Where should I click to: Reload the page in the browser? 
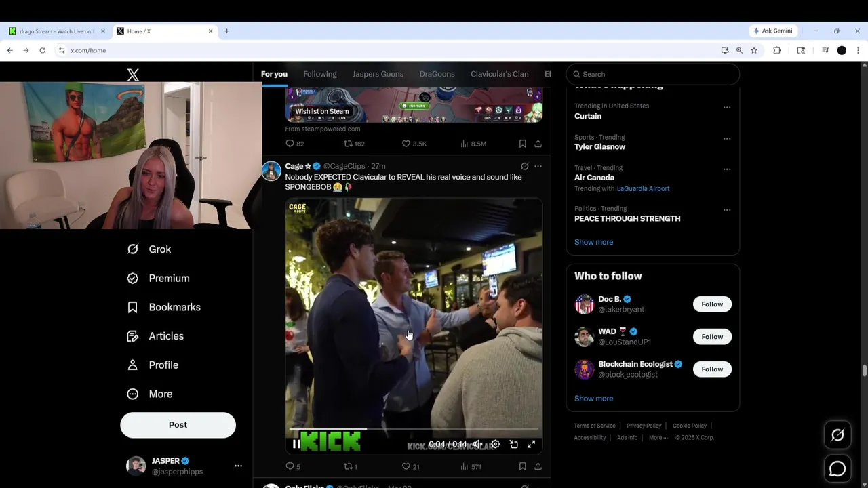coord(42,50)
